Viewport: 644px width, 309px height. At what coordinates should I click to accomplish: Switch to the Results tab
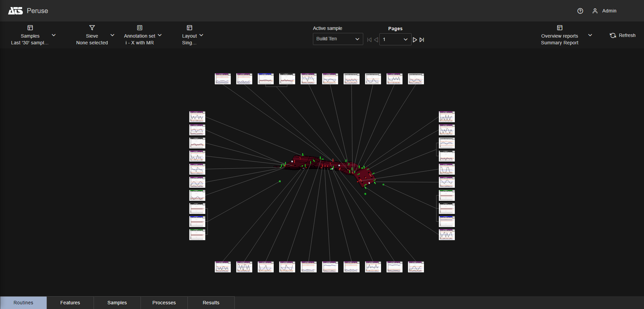[211, 303]
